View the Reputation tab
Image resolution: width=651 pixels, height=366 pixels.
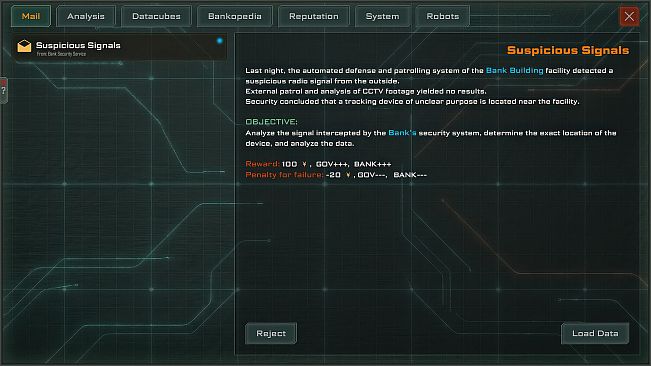point(313,16)
